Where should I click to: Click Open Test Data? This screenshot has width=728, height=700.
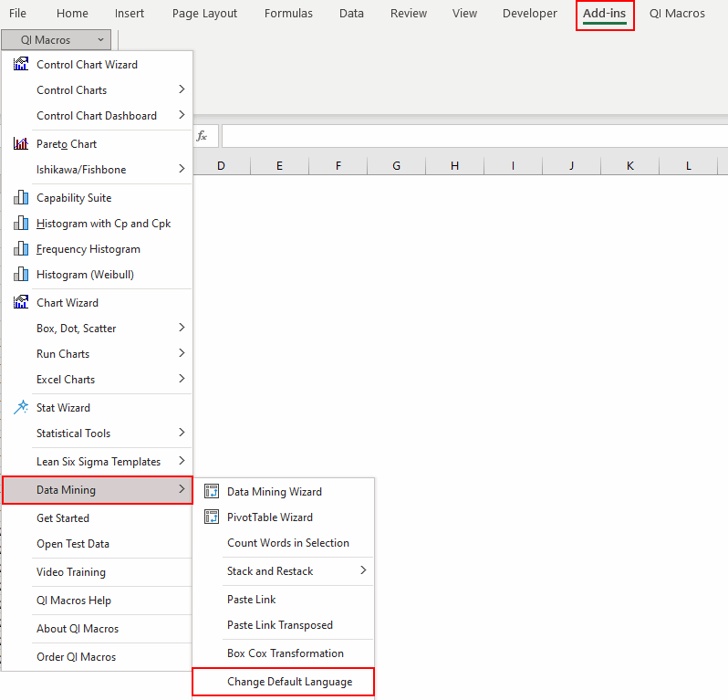coord(98,543)
